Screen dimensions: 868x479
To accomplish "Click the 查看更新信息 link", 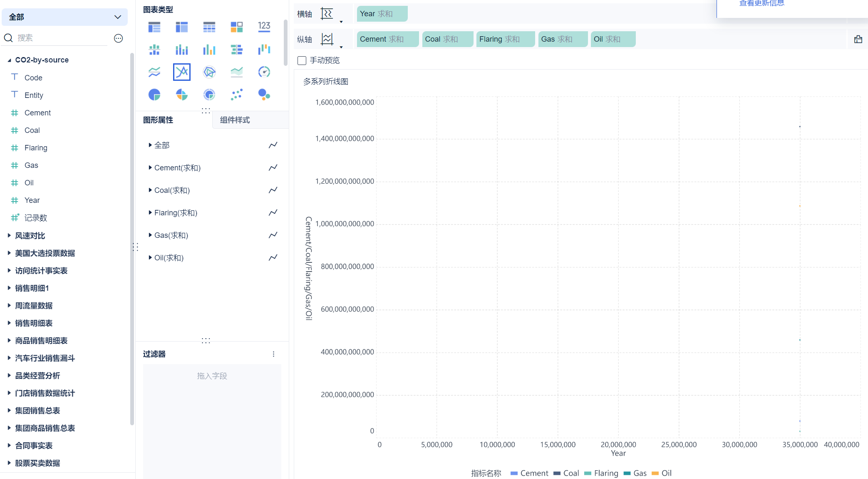I will (x=761, y=3).
